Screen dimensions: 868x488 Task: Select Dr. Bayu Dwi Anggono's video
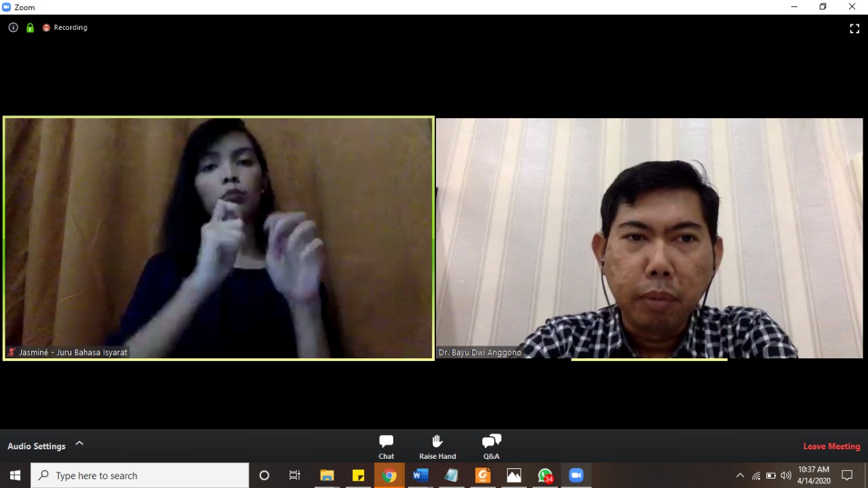[x=650, y=238]
